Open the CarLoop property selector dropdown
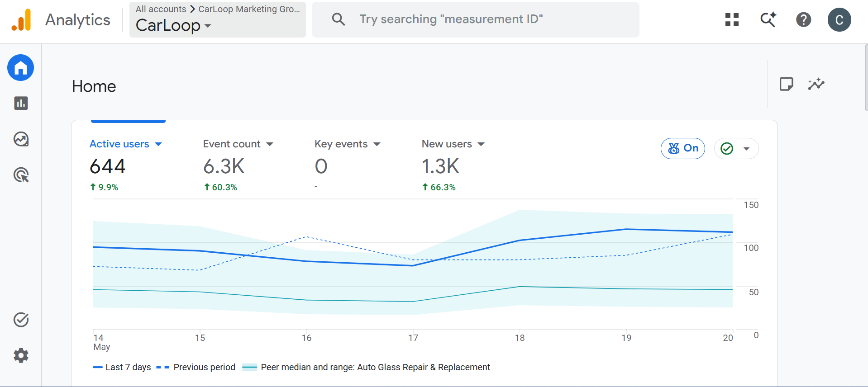868x387 pixels. tap(218, 19)
